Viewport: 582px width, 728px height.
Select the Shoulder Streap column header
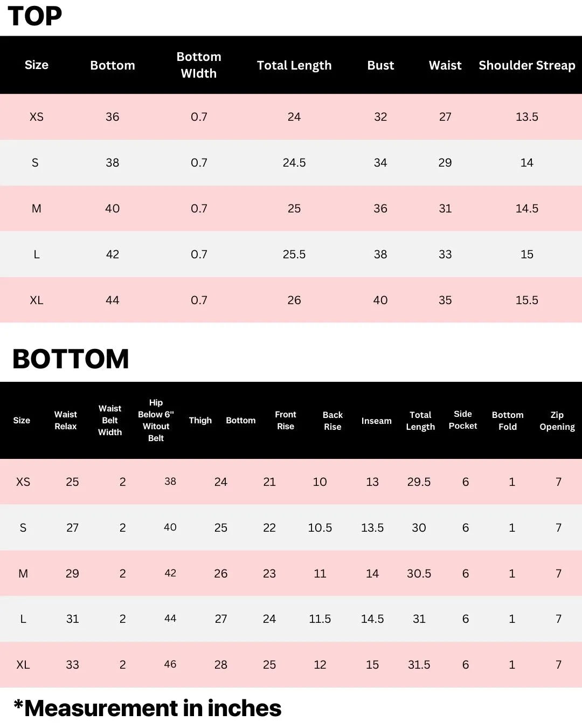click(526, 65)
